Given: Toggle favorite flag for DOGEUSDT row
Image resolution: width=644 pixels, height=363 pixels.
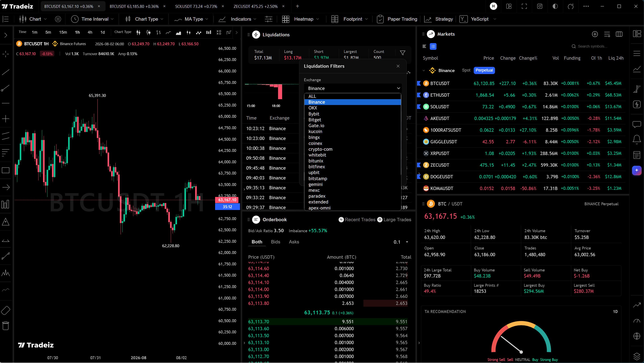Looking at the screenshot, I should tap(419, 177).
